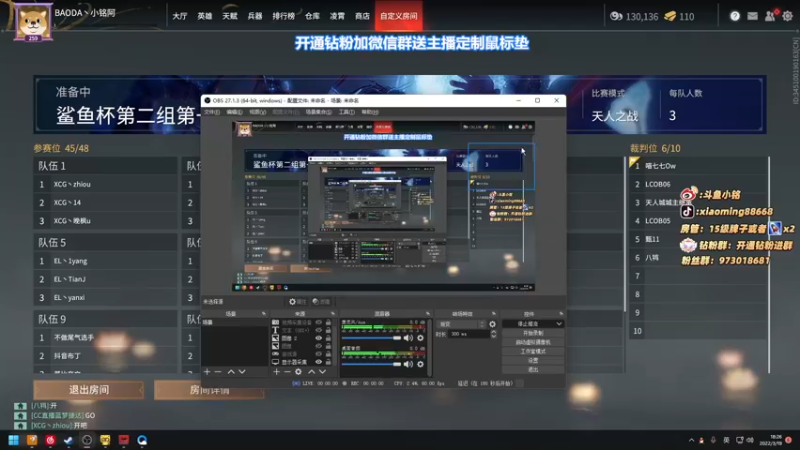This screenshot has height=450, width=800.
Task: Click Start Recording in OBS Controls
Action: click(533, 333)
